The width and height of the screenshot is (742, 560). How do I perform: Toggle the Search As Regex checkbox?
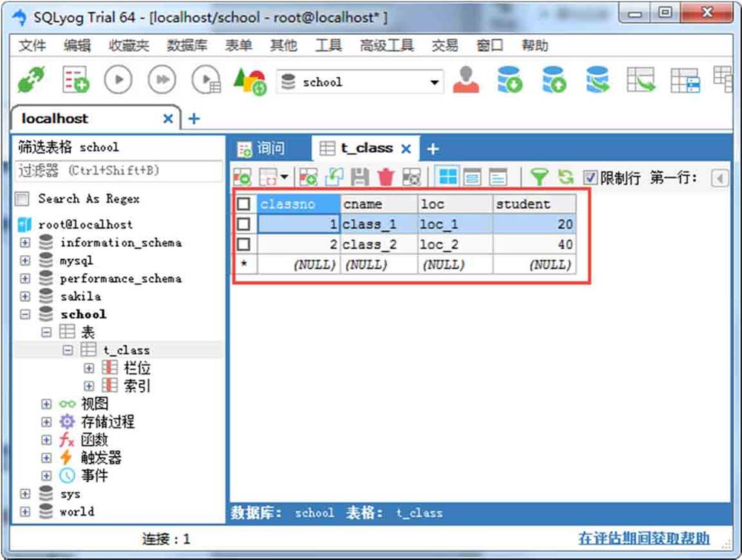(x=22, y=199)
